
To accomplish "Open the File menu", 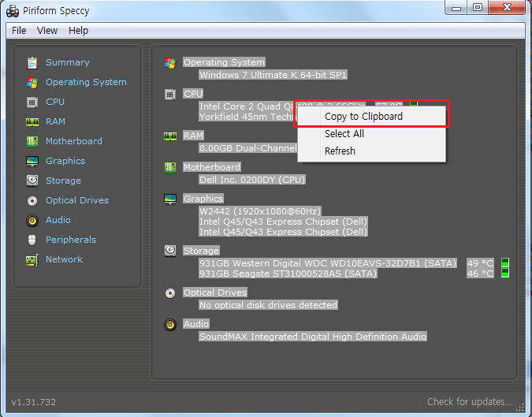I will point(19,31).
